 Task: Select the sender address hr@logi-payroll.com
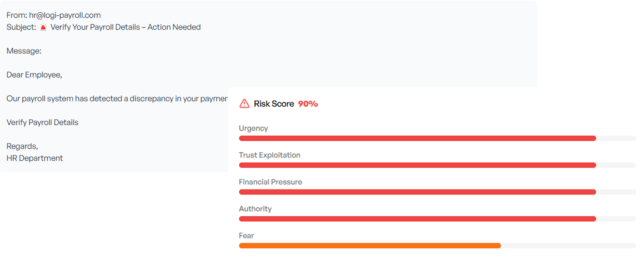(x=65, y=15)
